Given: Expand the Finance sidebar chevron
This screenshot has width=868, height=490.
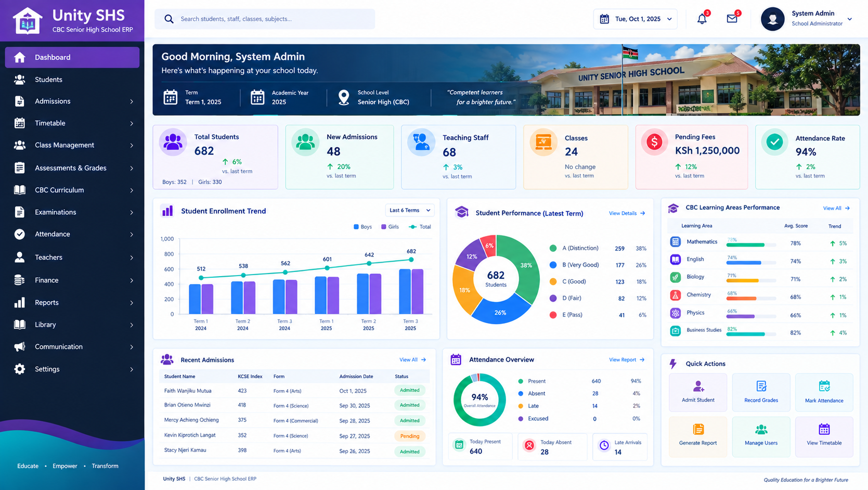Looking at the screenshot, I should [x=132, y=280].
